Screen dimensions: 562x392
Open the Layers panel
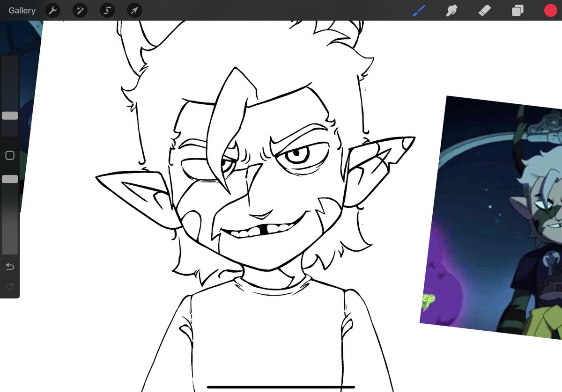(x=518, y=10)
